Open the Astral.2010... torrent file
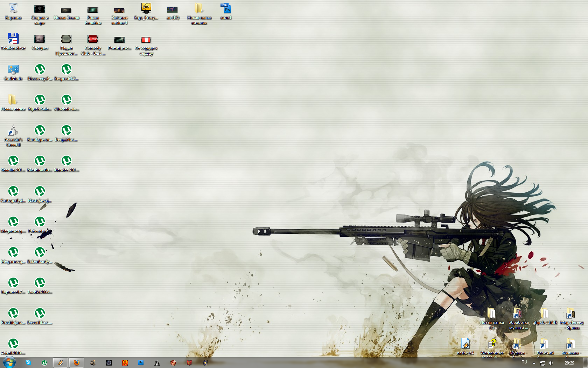588x368 pixels. [x=13, y=347]
